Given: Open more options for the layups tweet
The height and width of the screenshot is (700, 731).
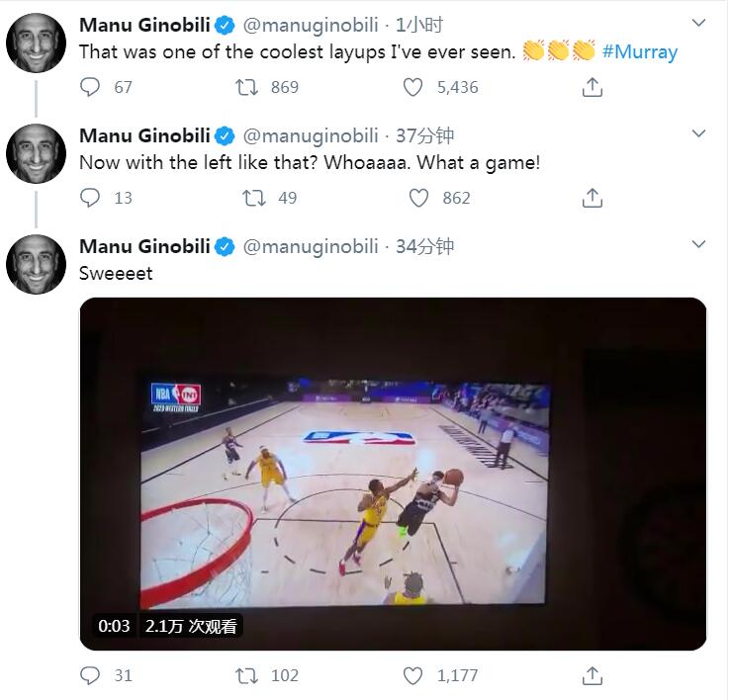Looking at the screenshot, I should 699,23.
